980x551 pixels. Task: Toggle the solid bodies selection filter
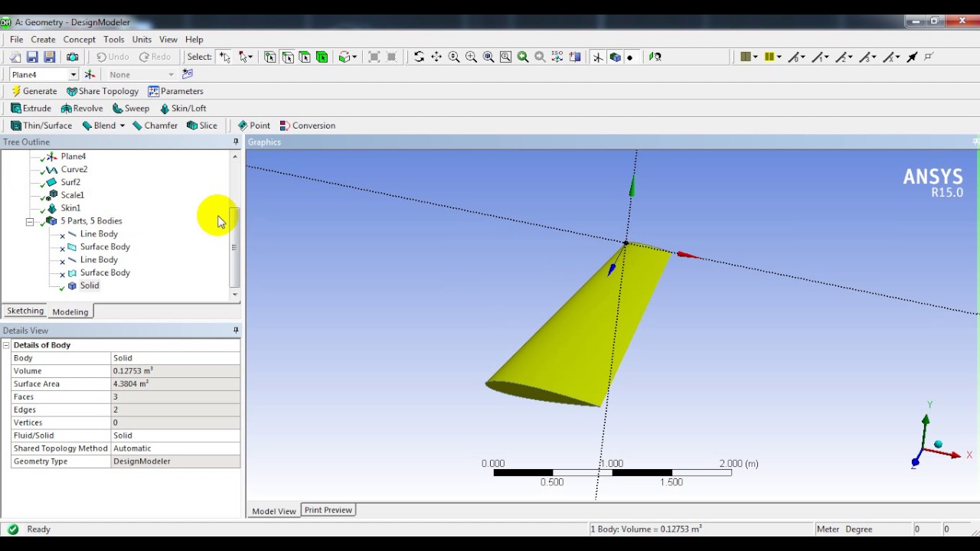click(x=322, y=57)
